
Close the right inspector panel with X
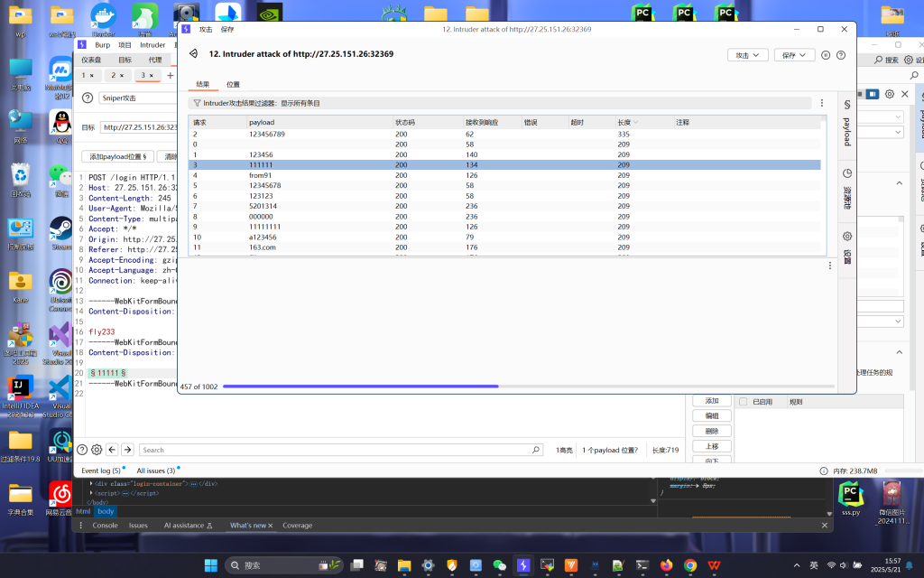coord(904,94)
